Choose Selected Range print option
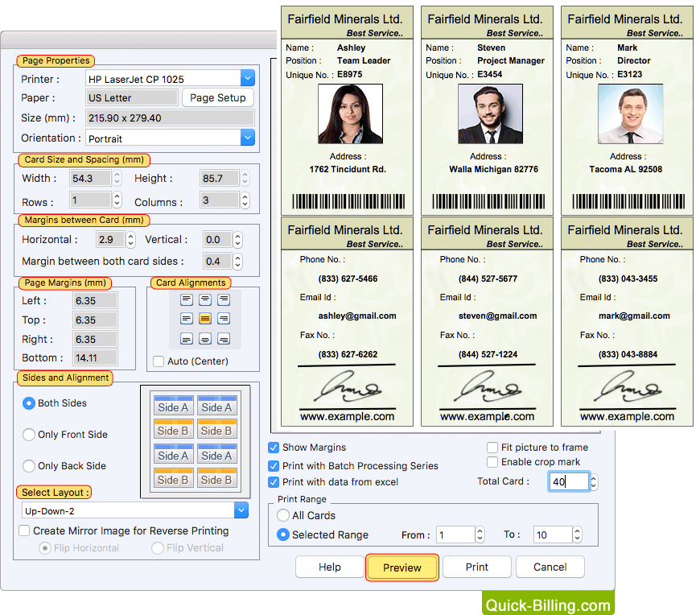The height and width of the screenshot is (615, 700). (x=283, y=535)
